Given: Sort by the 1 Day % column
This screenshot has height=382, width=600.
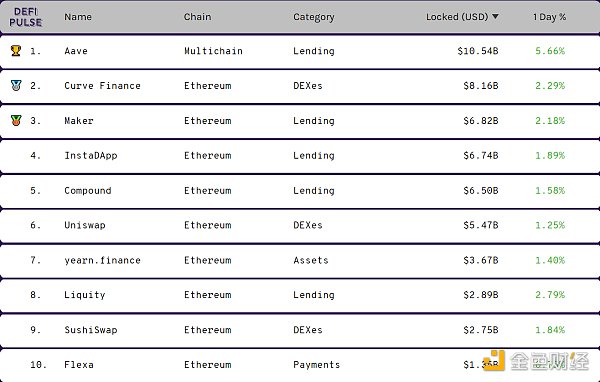Looking at the screenshot, I should 549,17.
